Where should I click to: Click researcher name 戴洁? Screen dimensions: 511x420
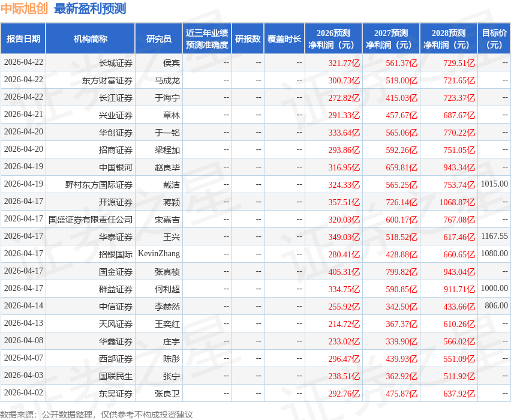pos(172,185)
